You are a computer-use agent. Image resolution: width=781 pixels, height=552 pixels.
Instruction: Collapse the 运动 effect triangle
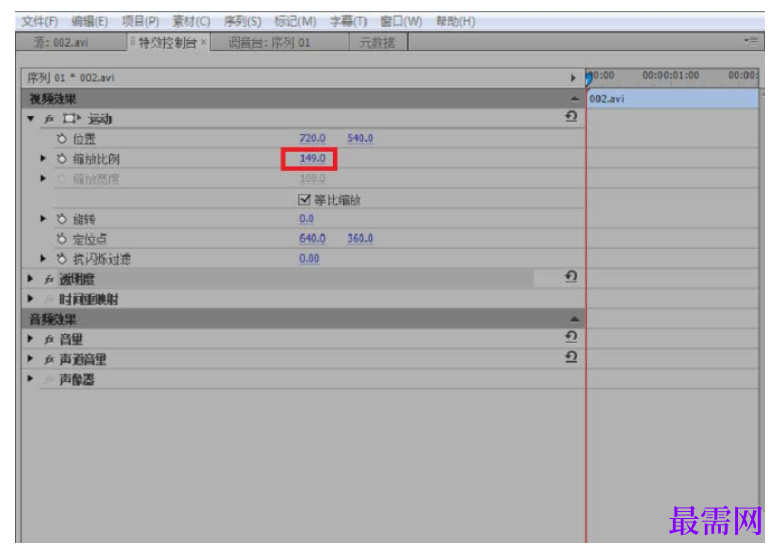coord(31,119)
